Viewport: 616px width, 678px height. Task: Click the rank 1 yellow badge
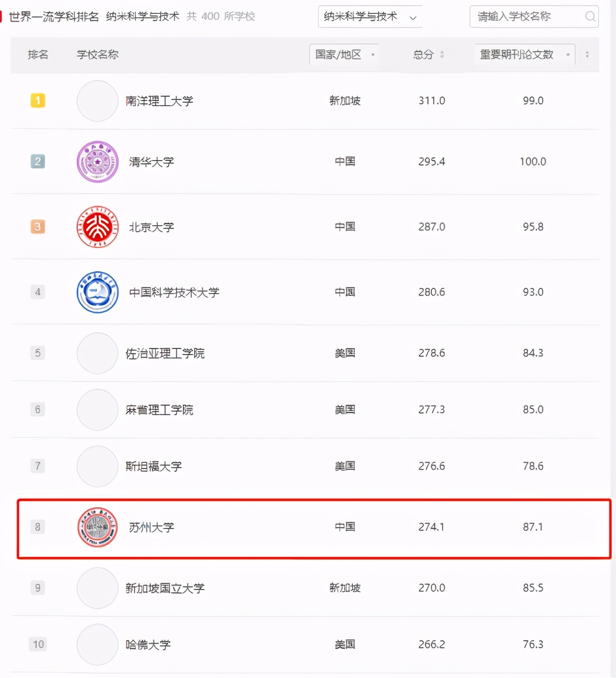pos(38,101)
